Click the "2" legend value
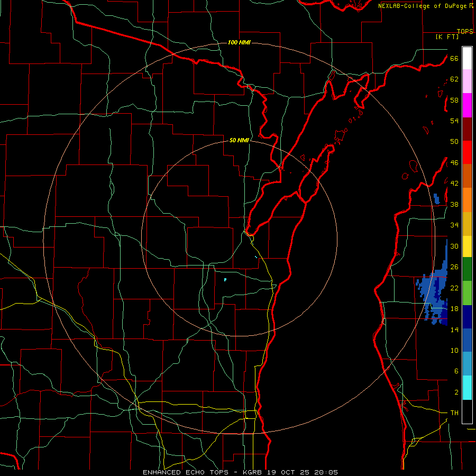Viewport: 476px width, 476px height. [x=456, y=392]
